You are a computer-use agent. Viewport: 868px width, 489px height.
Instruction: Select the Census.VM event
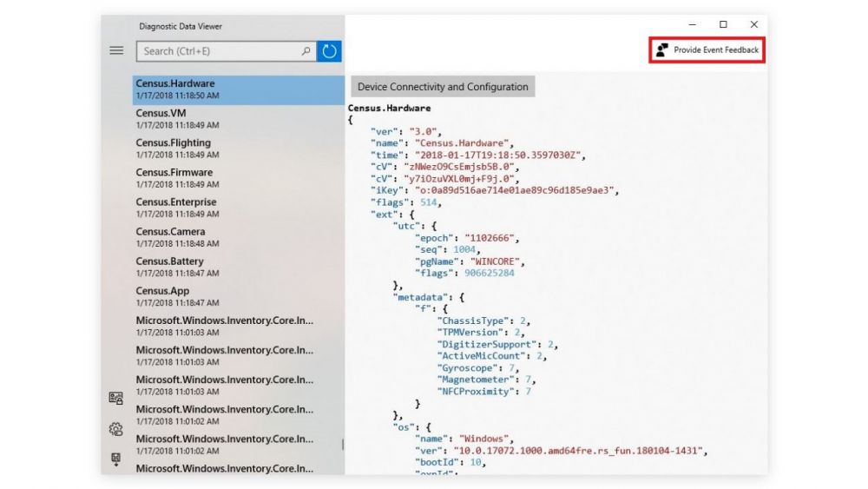tap(239, 119)
